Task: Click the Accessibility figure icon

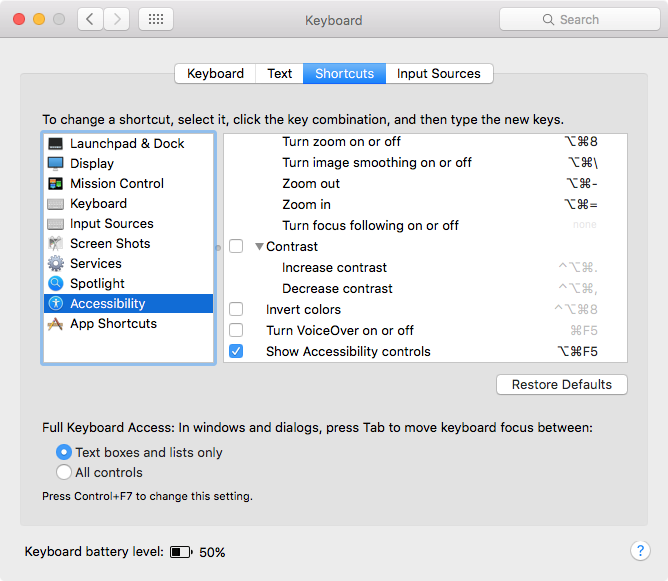Action: (x=55, y=303)
